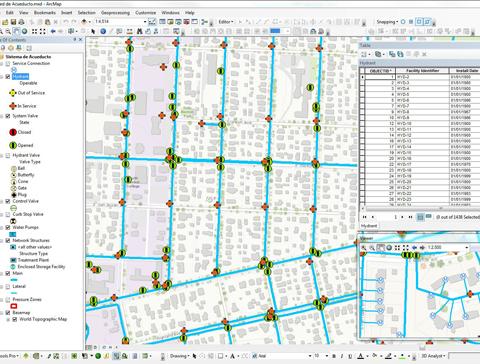Viewport: 480px width, 364px height.
Task: Open the map scale dropdown
Action: pos(145,22)
